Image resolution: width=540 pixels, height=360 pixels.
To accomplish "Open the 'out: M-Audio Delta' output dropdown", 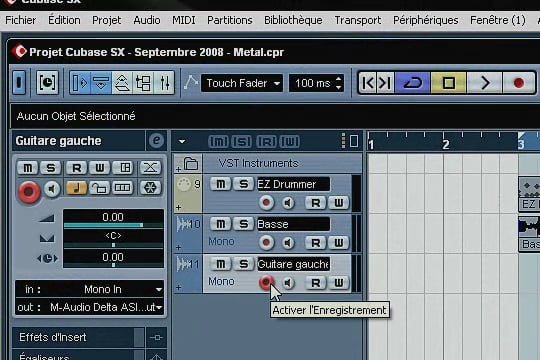I will click(90, 307).
